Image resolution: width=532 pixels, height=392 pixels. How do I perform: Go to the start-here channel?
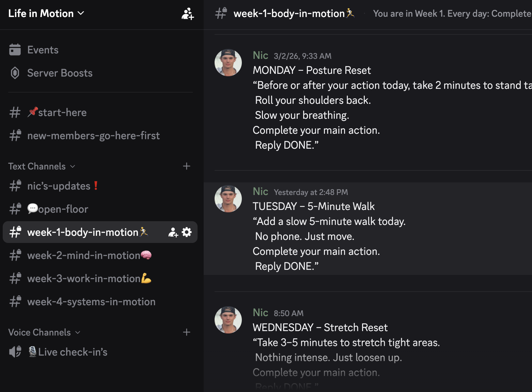62,112
